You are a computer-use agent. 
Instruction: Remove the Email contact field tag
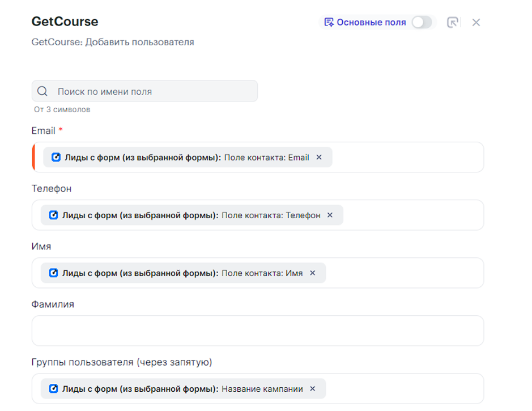pos(319,158)
